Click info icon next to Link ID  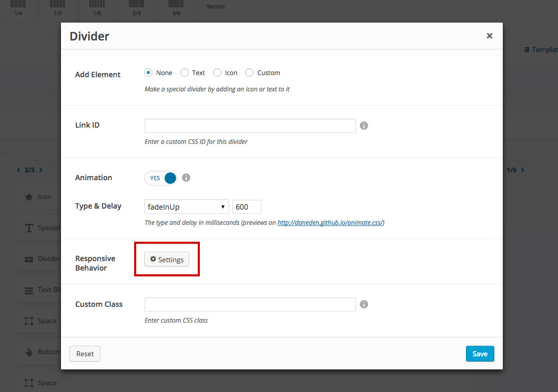click(364, 126)
